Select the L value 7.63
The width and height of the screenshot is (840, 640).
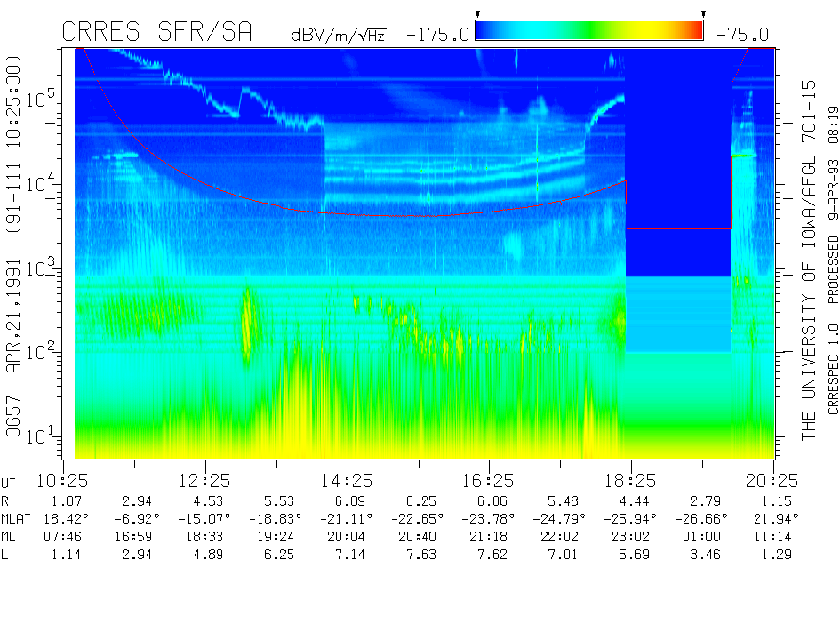(x=418, y=555)
